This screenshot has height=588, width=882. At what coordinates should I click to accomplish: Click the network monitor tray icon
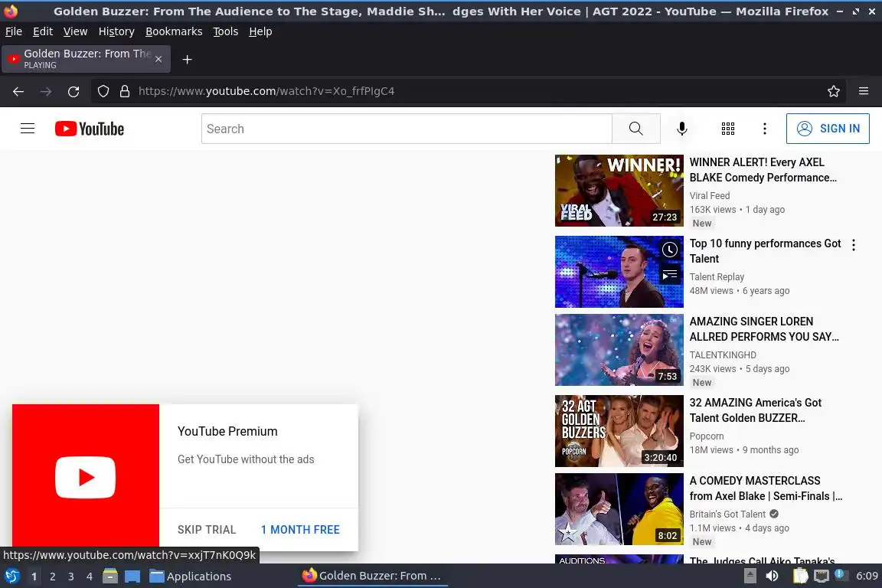coord(822,576)
